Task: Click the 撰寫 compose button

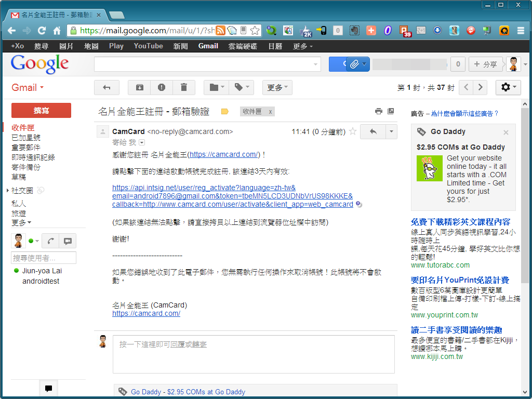Action: [x=42, y=110]
